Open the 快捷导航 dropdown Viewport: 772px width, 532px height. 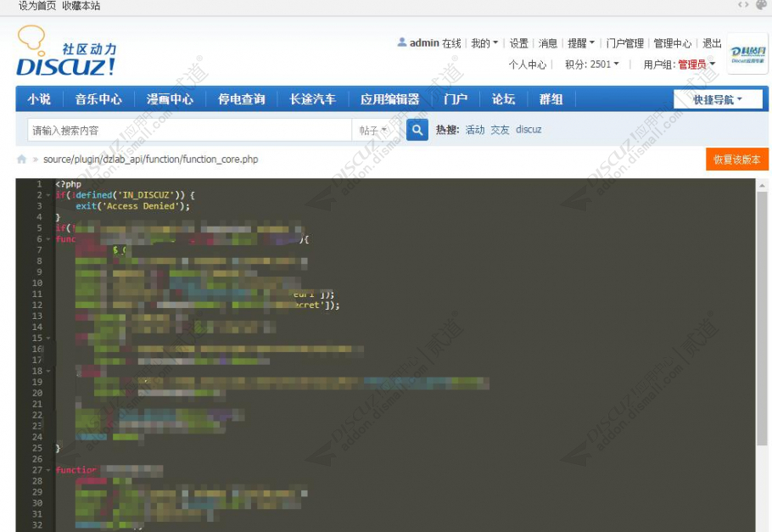click(x=718, y=99)
